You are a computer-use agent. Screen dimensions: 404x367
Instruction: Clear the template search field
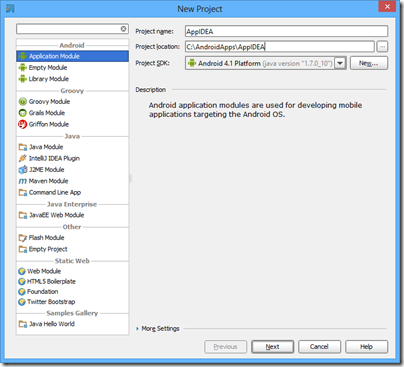[123, 29]
